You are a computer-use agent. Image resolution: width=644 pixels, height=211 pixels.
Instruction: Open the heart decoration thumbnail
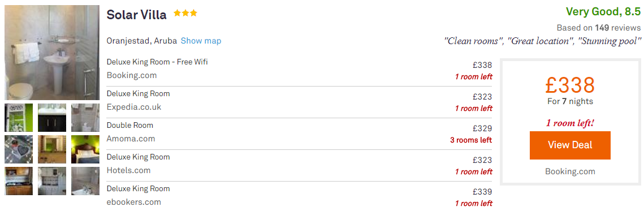tap(19, 149)
